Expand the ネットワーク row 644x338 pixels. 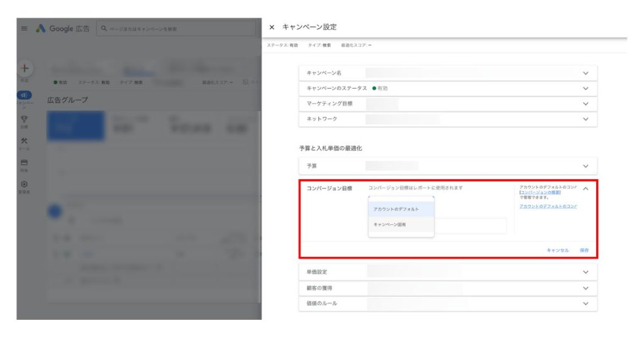(585, 119)
